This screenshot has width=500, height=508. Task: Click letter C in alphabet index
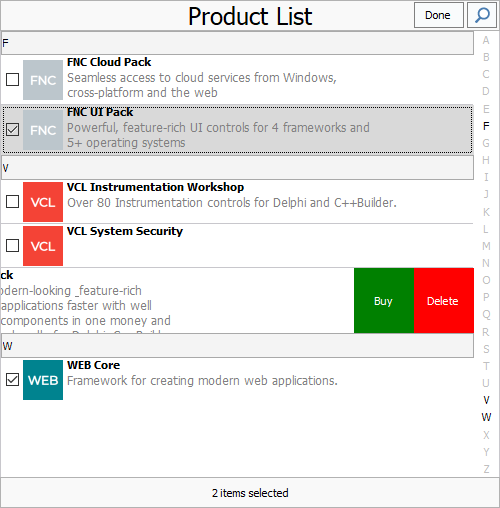click(x=486, y=74)
